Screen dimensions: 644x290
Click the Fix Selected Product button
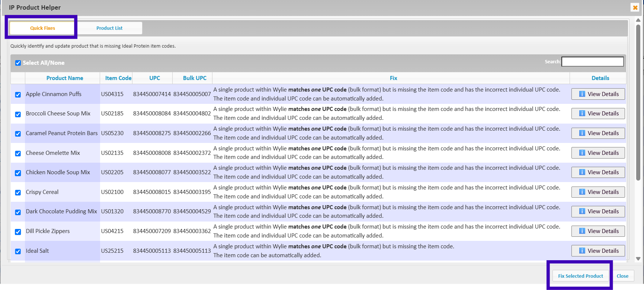pyautogui.click(x=580, y=276)
